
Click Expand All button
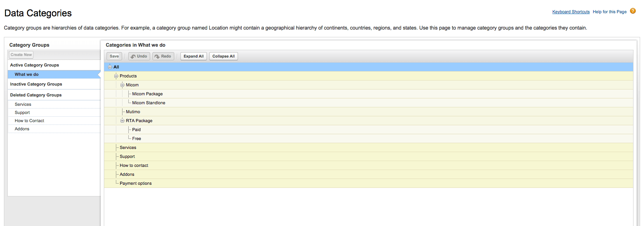point(194,56)
